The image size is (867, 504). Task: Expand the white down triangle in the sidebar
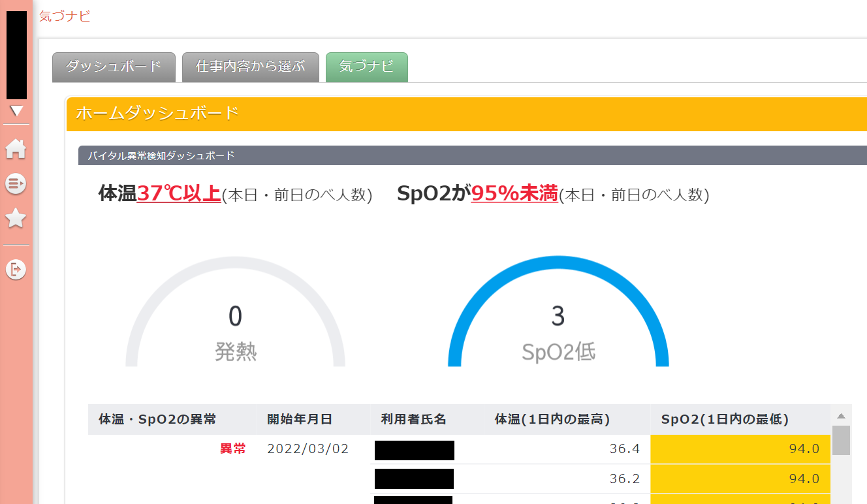click(16, 111)
